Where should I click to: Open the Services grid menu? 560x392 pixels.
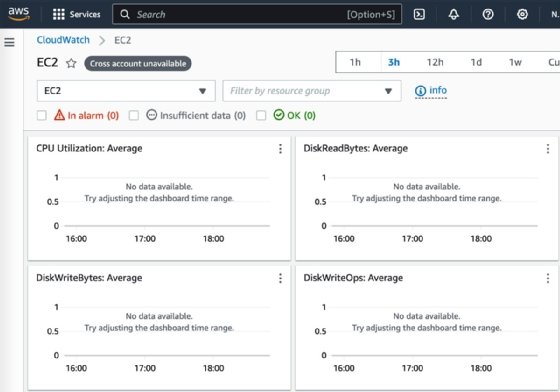click(59, 14)
